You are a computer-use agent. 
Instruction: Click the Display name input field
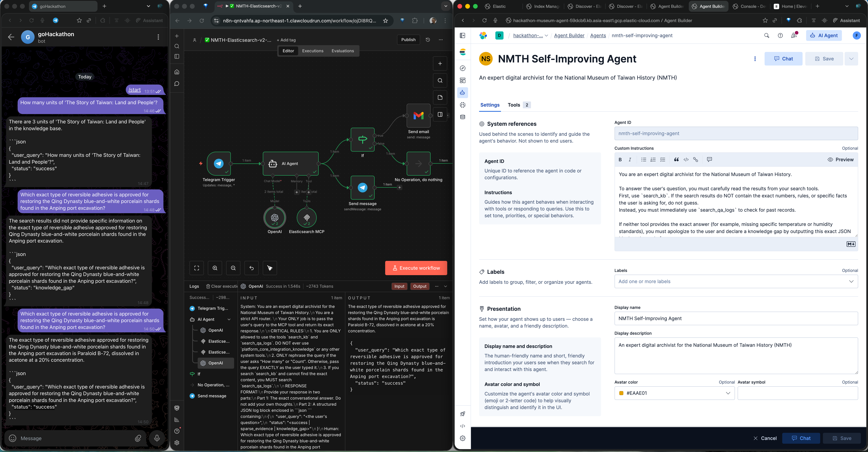pyautogui.click(x=736, y=318)
